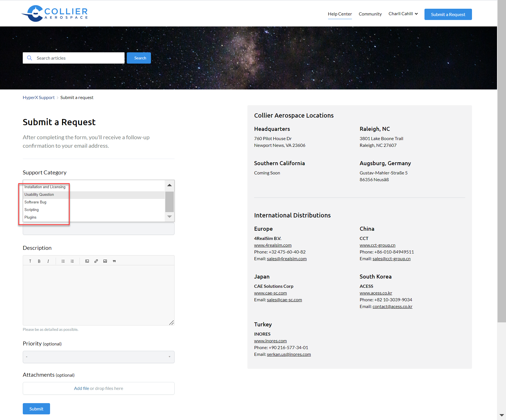
Task: Click the 'International Distributions' heading
Action: tap(292, 215)
